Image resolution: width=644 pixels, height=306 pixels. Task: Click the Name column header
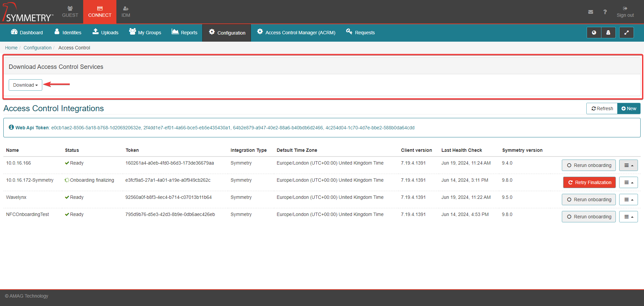pyautogui.click(x=12, y=150)
